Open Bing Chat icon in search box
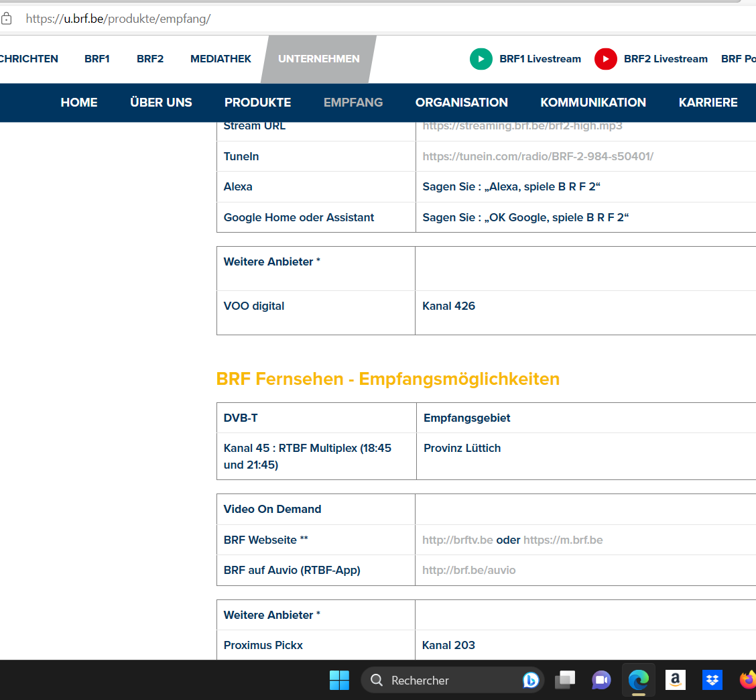756x700 pixels. (x=530, y=681)
